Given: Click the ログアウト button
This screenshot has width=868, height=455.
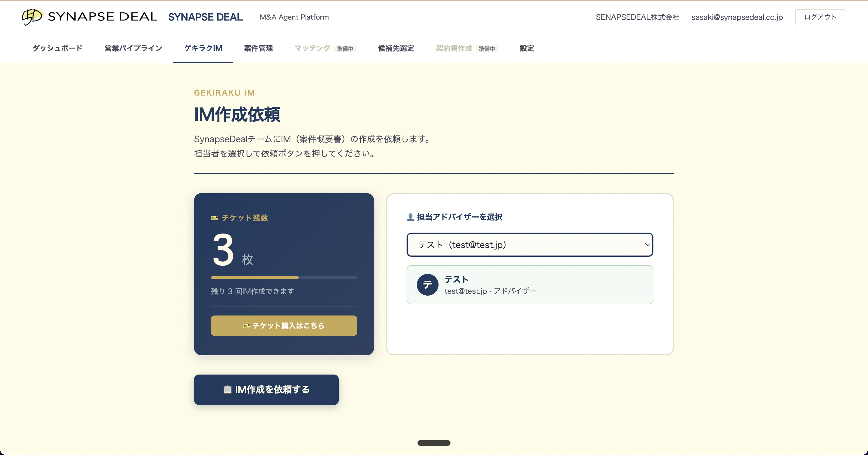Looking at the screenshot, I should (820, 17).
